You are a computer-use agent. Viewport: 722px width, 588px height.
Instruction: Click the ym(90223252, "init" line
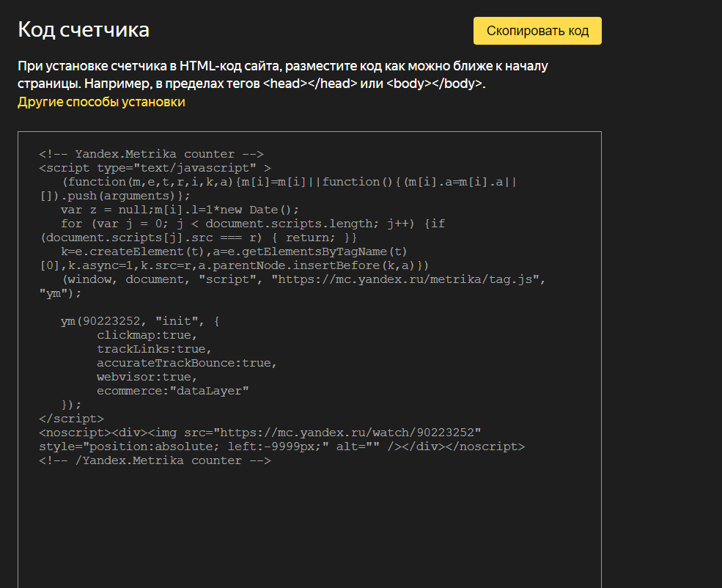140,321
